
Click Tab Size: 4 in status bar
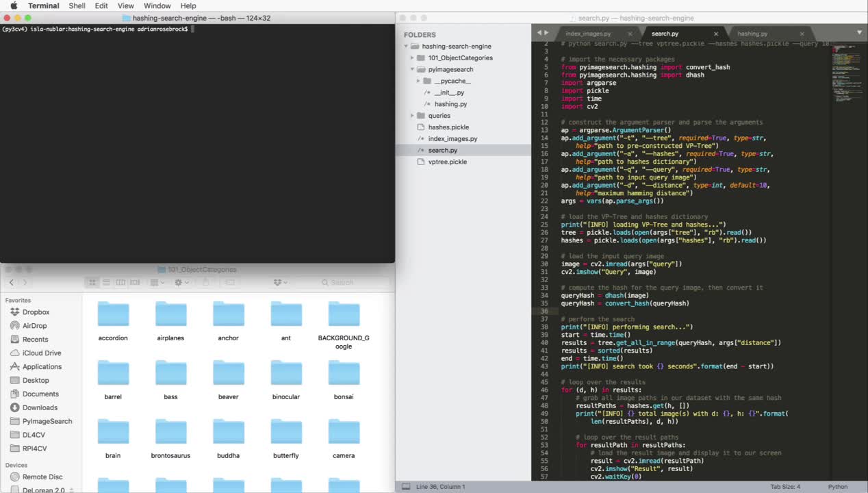pyautogui.click(x=784, y=487)
